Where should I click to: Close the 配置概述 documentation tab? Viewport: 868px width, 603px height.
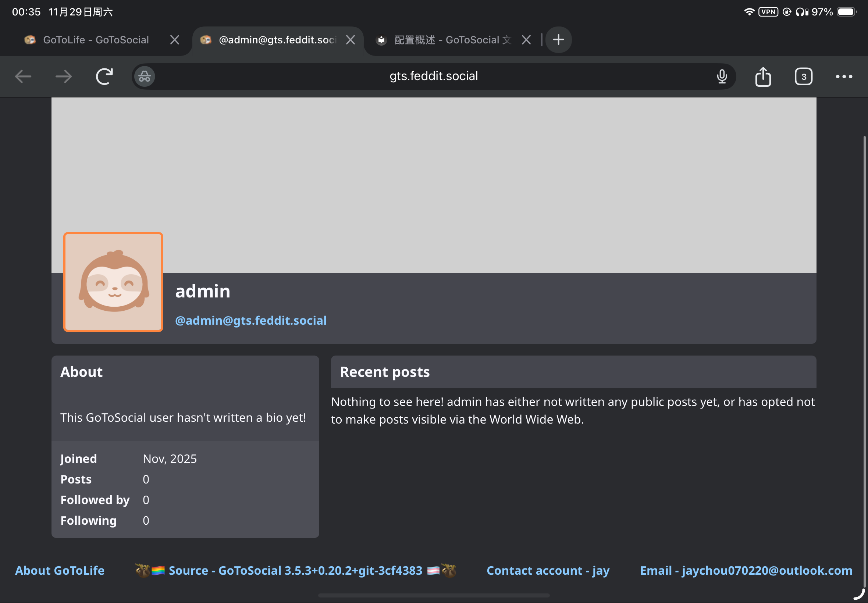pos(526,40)
